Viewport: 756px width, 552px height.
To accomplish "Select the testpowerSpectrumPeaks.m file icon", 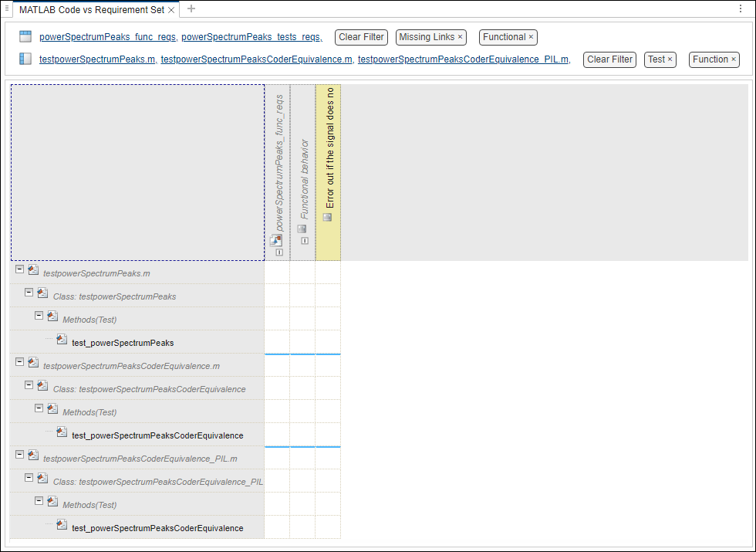I will point(33,269).
